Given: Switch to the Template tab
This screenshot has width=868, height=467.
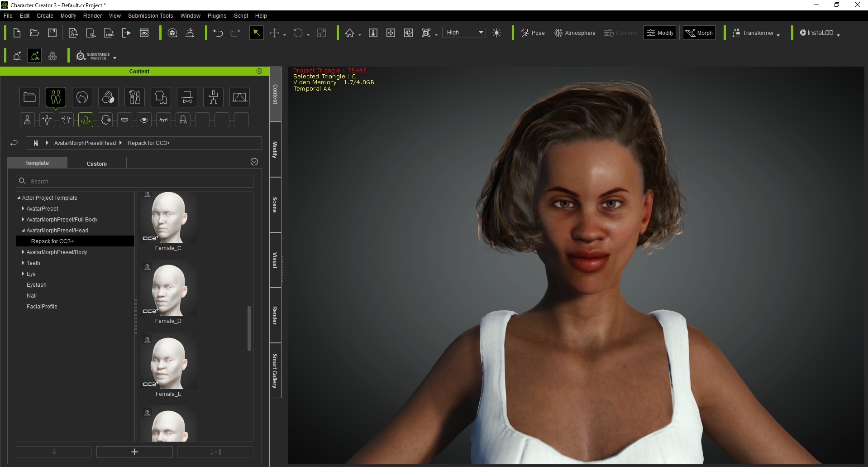Looking at the screenshot, I should pos(37,163).
